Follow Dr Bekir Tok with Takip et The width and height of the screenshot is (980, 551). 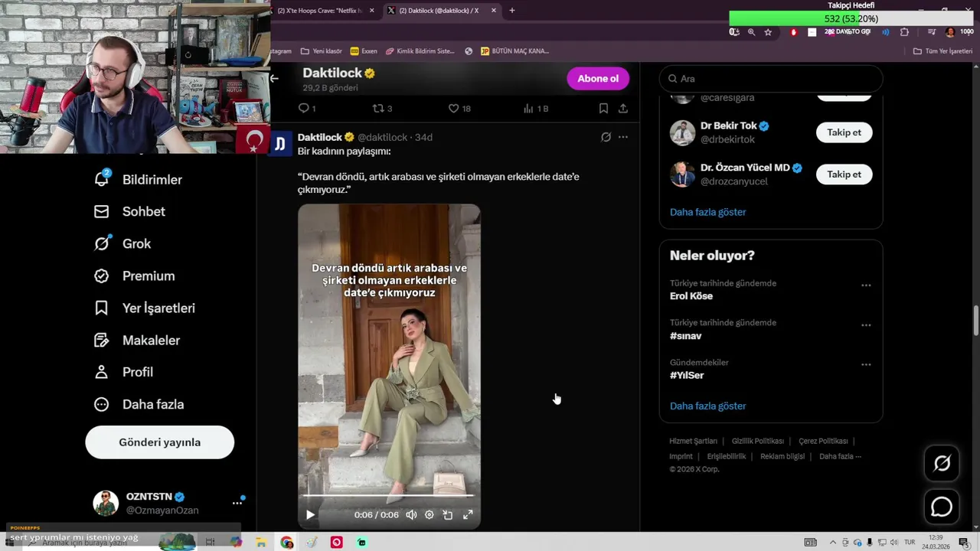tap(844, 132)
